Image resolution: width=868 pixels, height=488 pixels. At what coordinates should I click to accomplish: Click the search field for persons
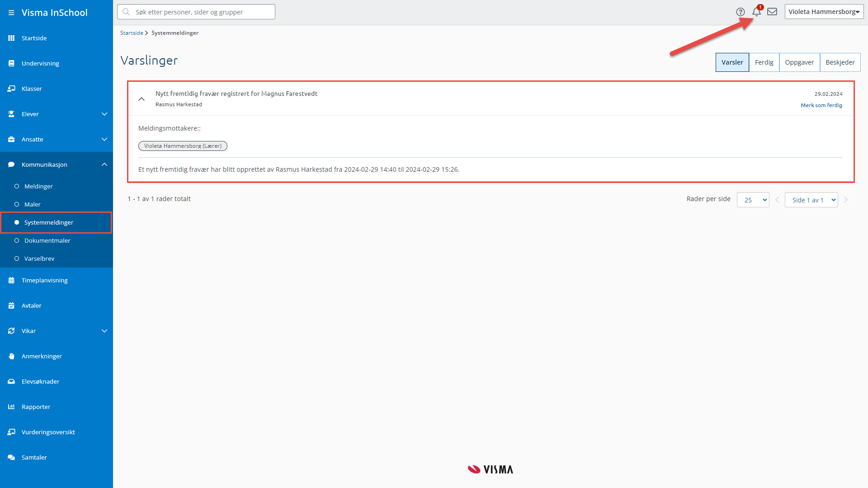pos(196,12)
